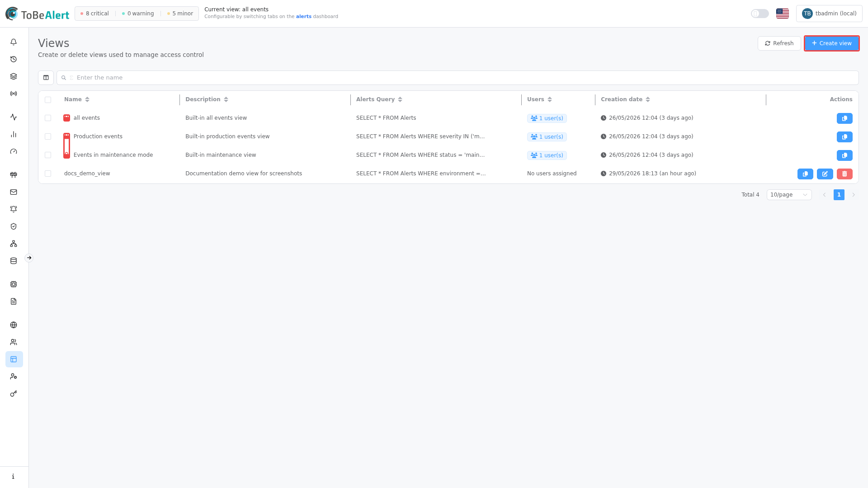Click 'Built-in maintenance view' description cell
Screen dimensions: 868x488
click(x=221, y=155)
